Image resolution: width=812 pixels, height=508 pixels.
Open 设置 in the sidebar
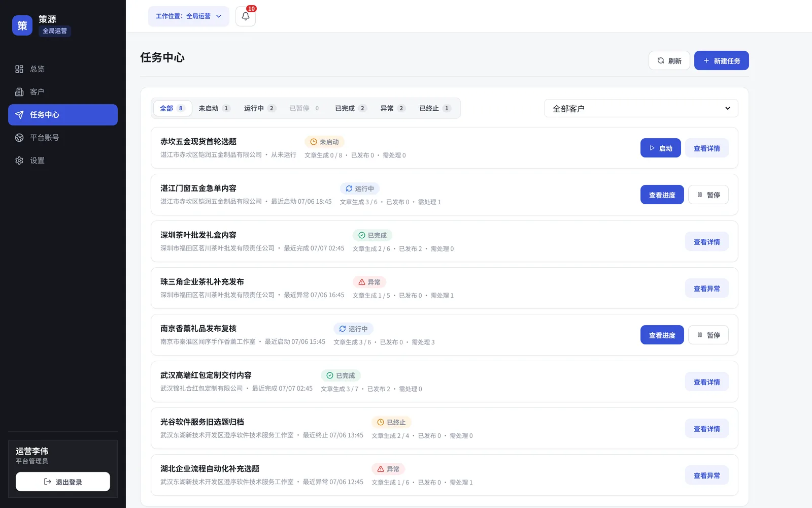63,161
